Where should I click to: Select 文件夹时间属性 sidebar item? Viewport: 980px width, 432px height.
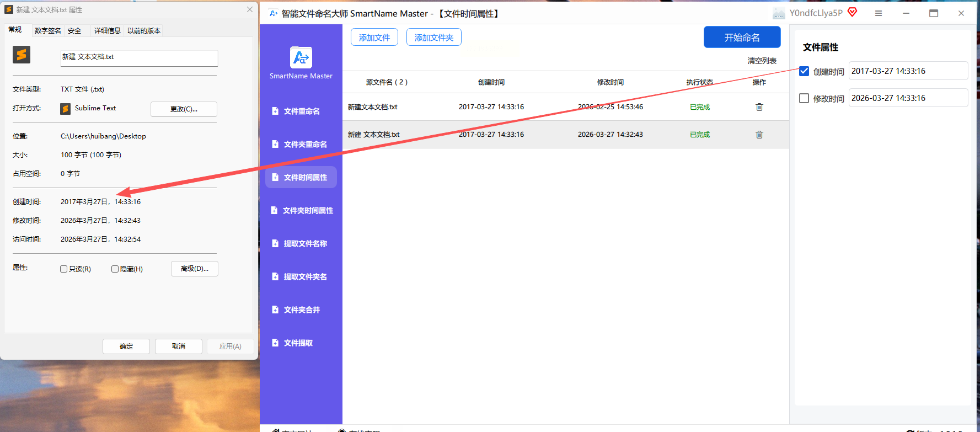(302, 211)
